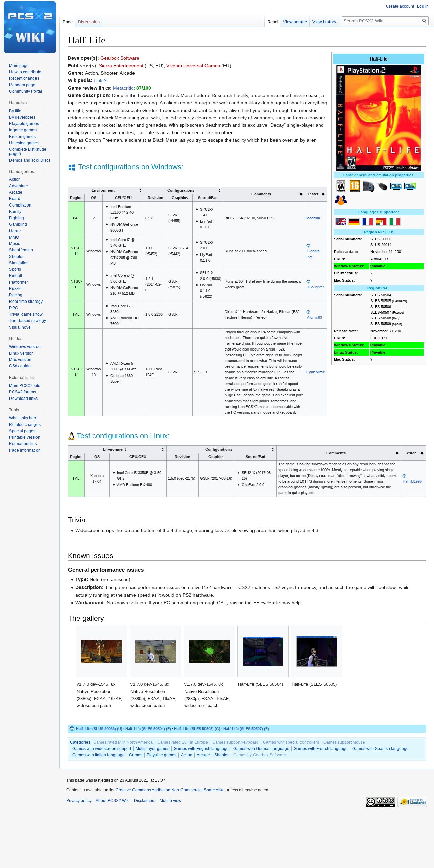Click the ESRB Mature rating icon
The height and width of the screenshot is (868, 434).
tap(341, 186)
